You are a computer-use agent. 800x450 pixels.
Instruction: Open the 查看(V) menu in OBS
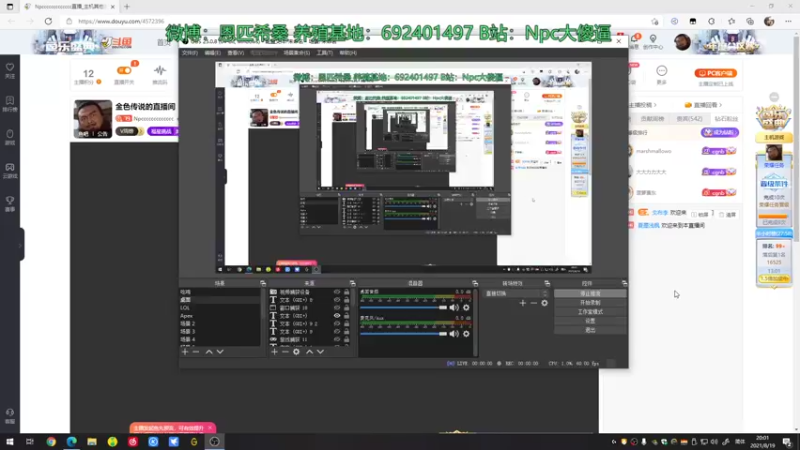(236, 53)
